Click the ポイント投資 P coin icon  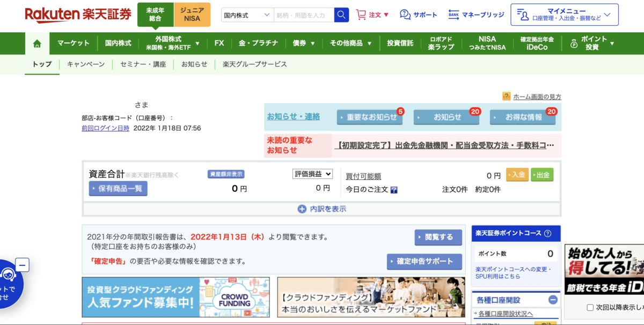[x=574, y=44]
